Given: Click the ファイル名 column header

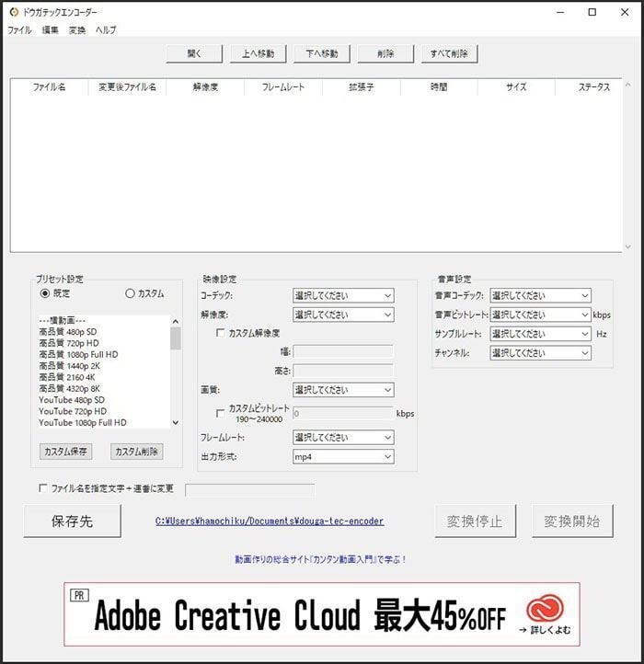Looking at the screenshot, I should (x=49, y=87).
